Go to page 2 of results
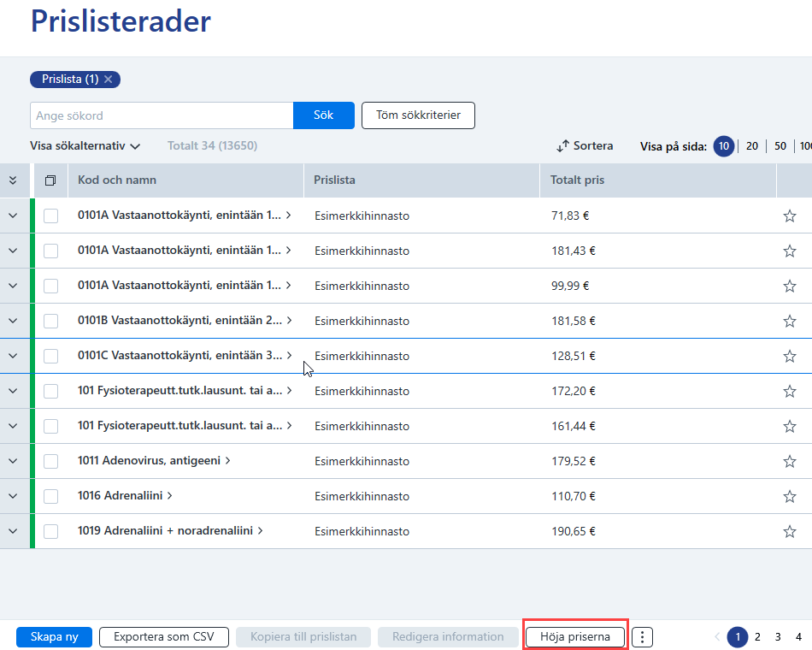This screenshot has width=812, height=650. click(x=757, y=637)
